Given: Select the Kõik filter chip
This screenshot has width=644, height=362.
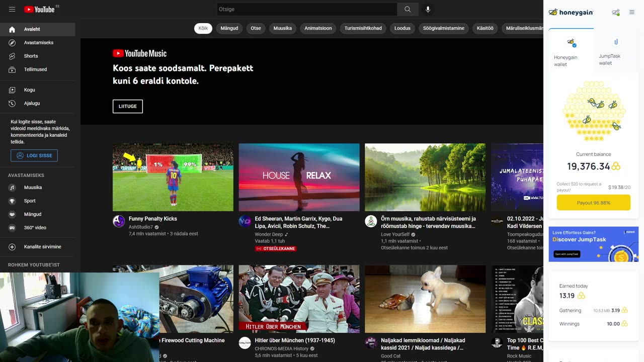Looking at the screenshot, I should 203,28.
